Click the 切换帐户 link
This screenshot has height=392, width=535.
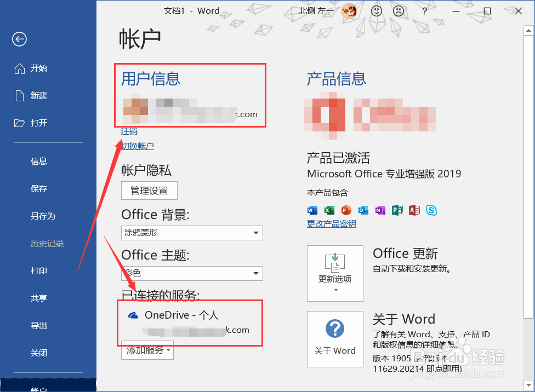(138, 146)
